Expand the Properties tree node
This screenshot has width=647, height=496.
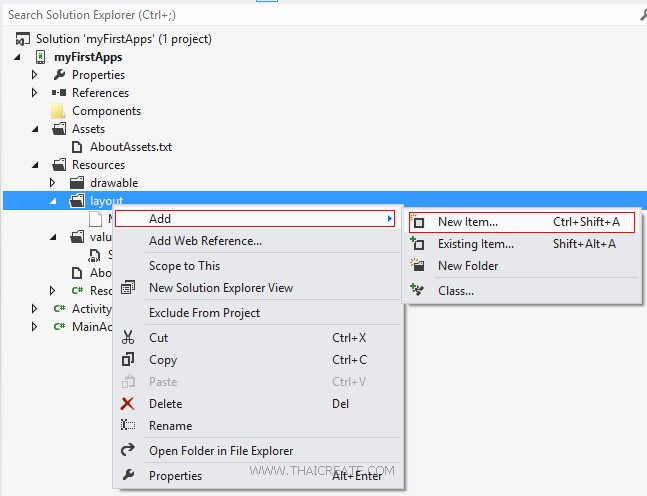(x=35, y=75)
